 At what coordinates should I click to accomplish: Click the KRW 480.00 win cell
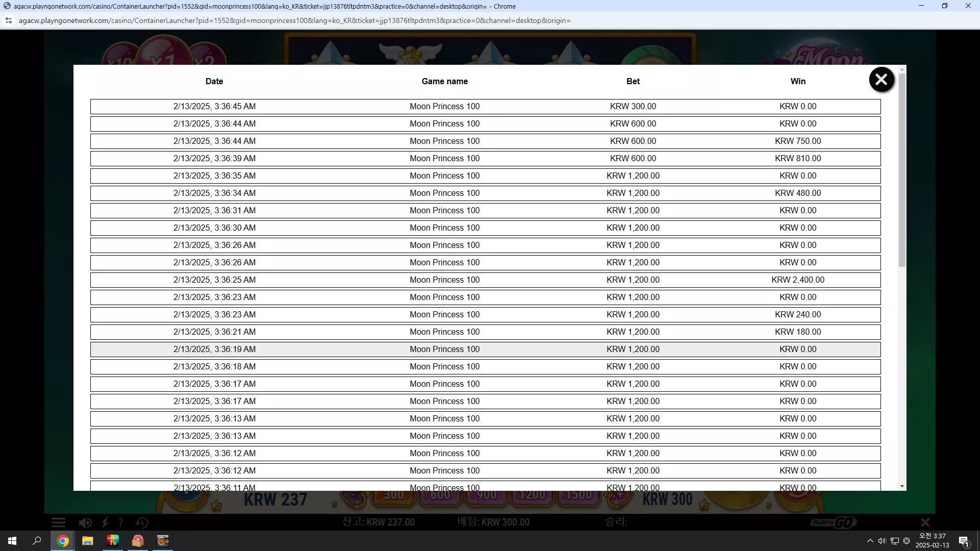click(x=798, y=193)
